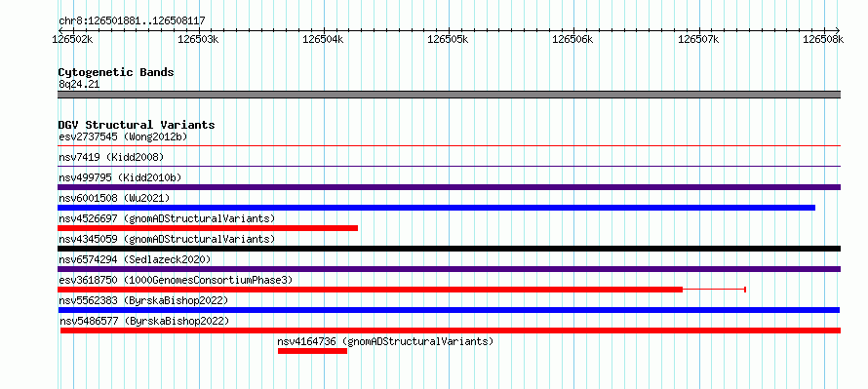The width and height of the screenshot is (868, 389).
Task: Open nsv4345059 gnomAD variant label
Action: point(167,239)
